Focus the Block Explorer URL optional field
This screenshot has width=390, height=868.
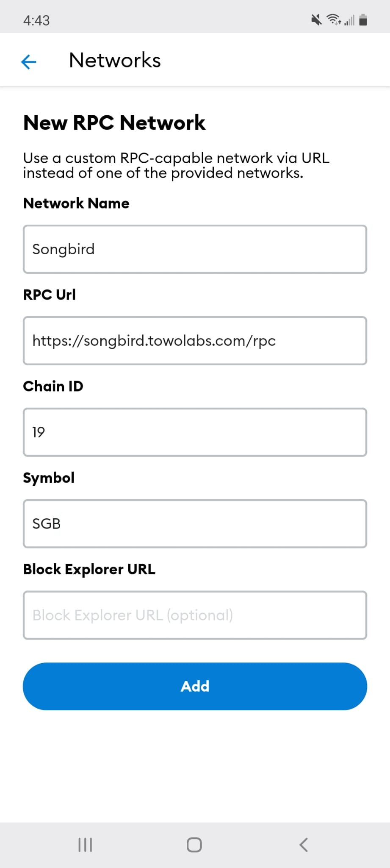pyautogui.click(x=195, y=615)
